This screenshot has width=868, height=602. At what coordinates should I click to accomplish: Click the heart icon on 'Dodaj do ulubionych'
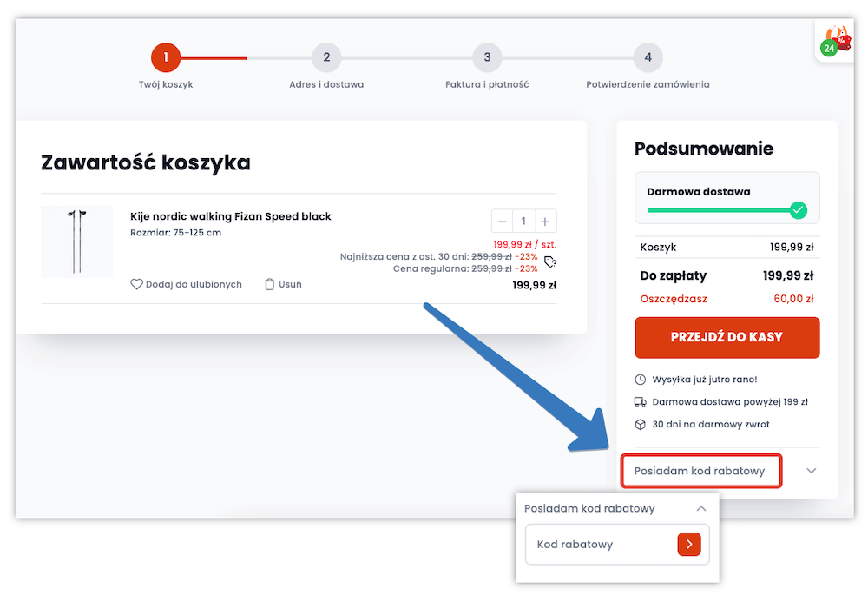pyautogui.click(x=136, y=284)
